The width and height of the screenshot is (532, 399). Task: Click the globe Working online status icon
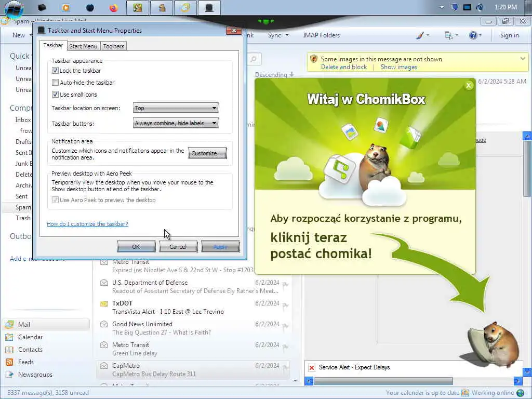pyautogui.click(x=521, y=393)
